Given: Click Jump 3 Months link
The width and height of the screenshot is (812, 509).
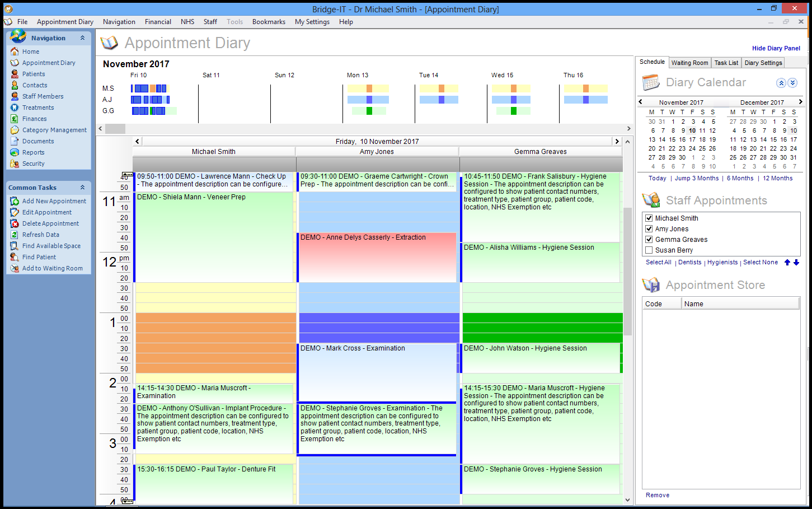Looking at the screenshot, I should click(x=697, y=178).
